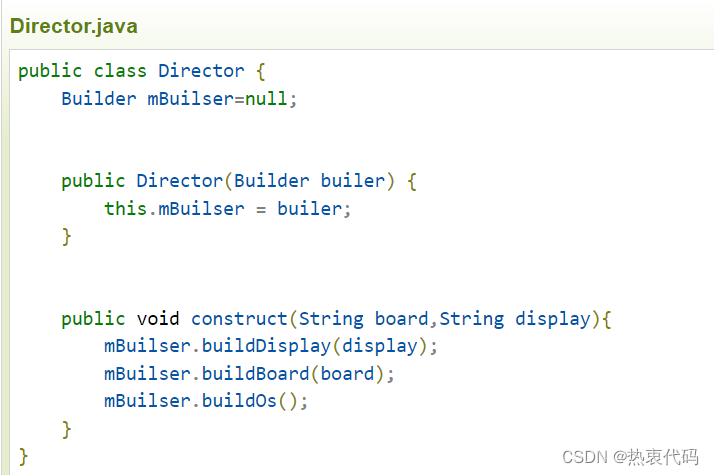This screenshot has height=475, width=714.
Task: Click the Director.java file heading
Action: point(74,26)
